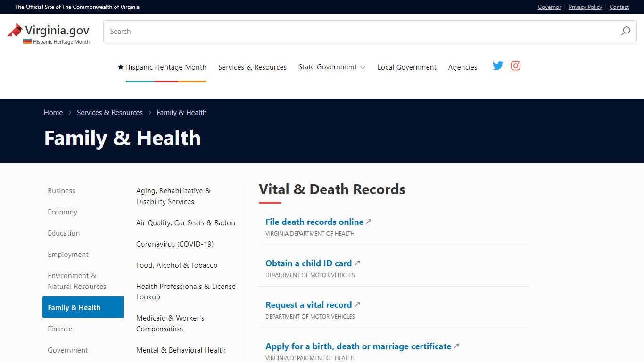Click the search magnifier icon
The image size is (644, 362).
626,31
